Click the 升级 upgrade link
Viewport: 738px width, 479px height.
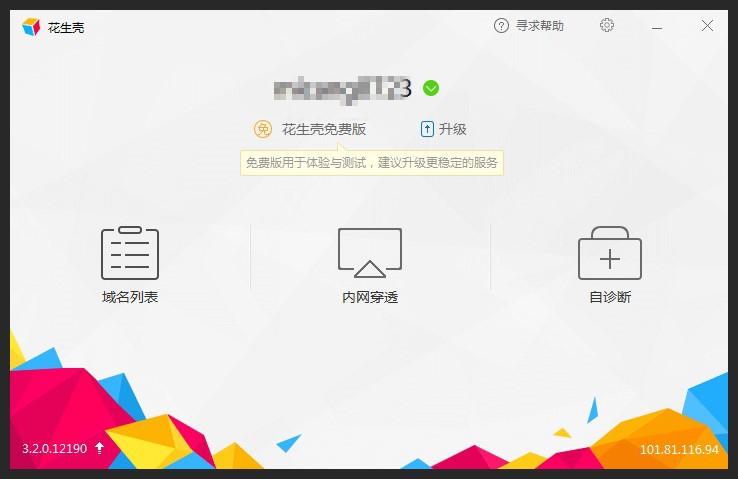coord(452,129)
